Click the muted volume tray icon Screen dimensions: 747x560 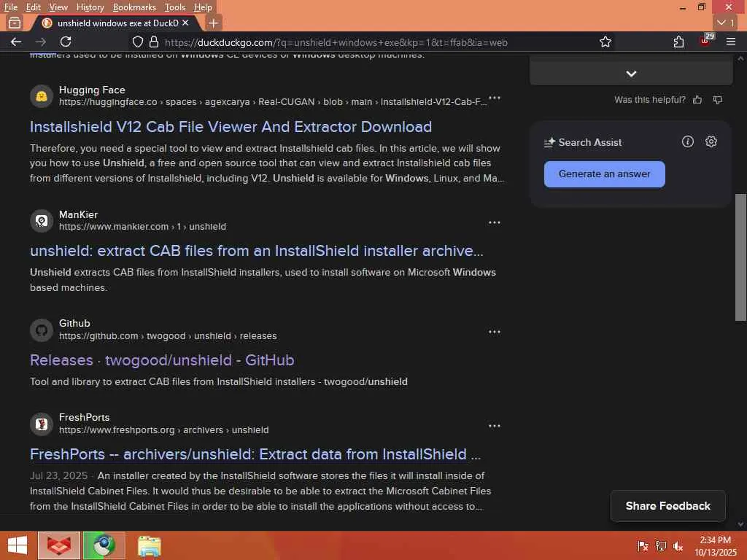[678, 545]
